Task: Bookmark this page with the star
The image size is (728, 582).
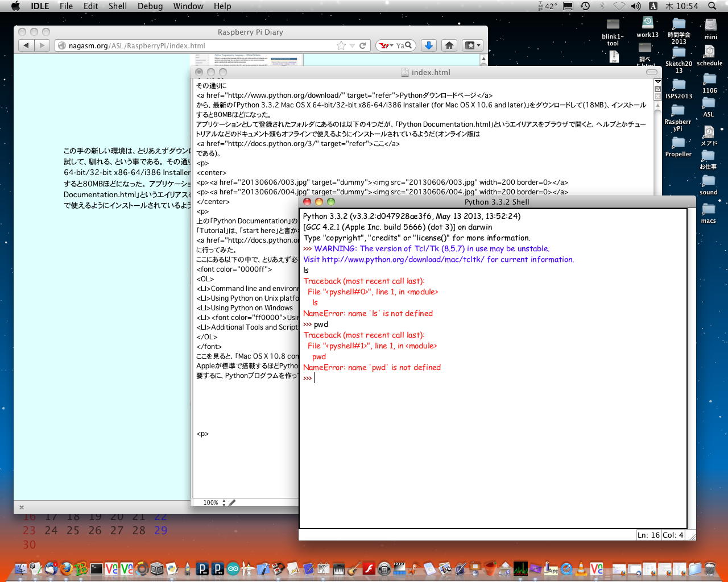Action: pyautogui.click(x=341, y=45)
